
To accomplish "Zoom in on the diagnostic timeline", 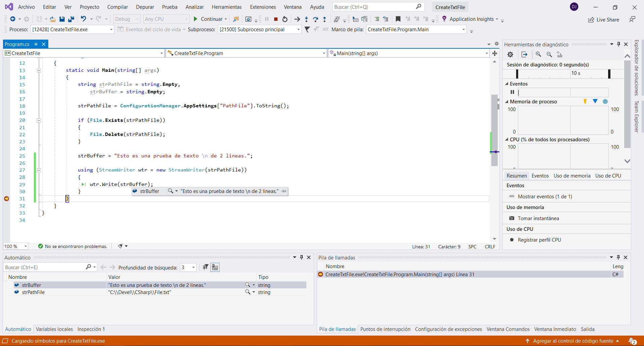I will click(538, 54).
